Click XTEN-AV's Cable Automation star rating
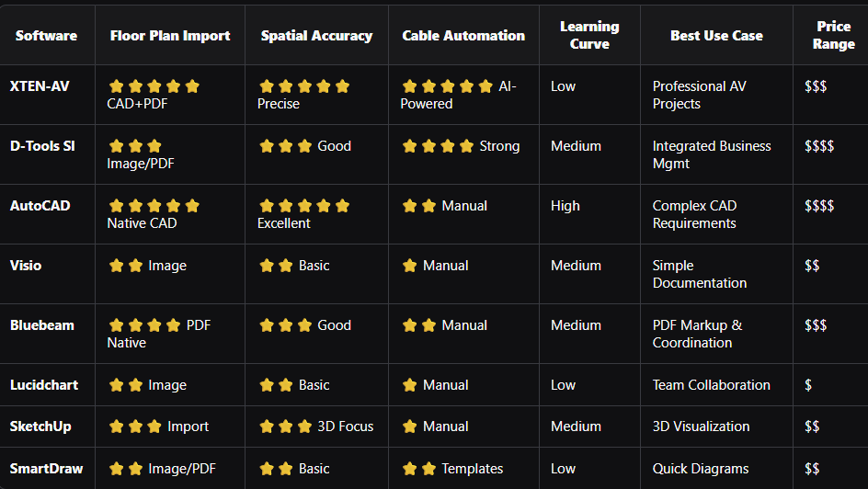The height and width of the screenshot is (489, 868). [447, 86]
